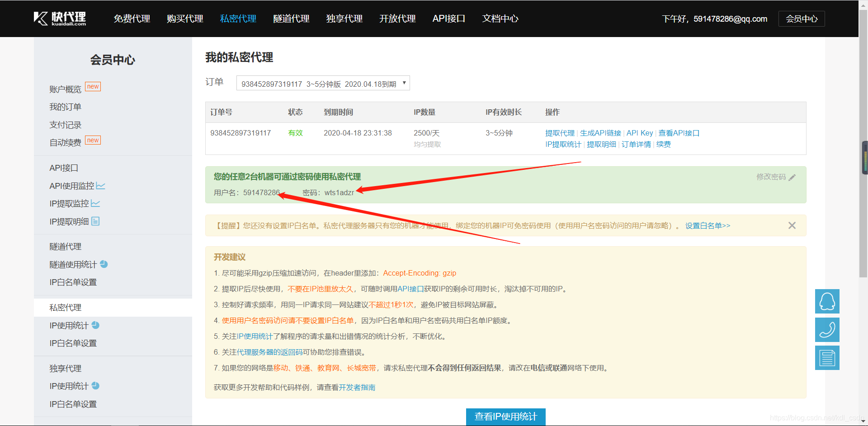Open API接口 in top navigation
Screen dimensions: 868x426
pos(449,19)
